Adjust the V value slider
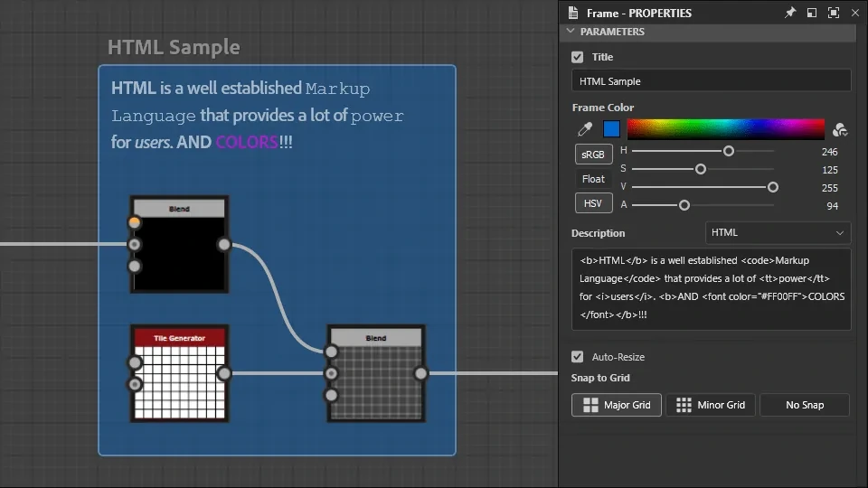The width and height of the screenshot is (868, 488). pos(773,187)
